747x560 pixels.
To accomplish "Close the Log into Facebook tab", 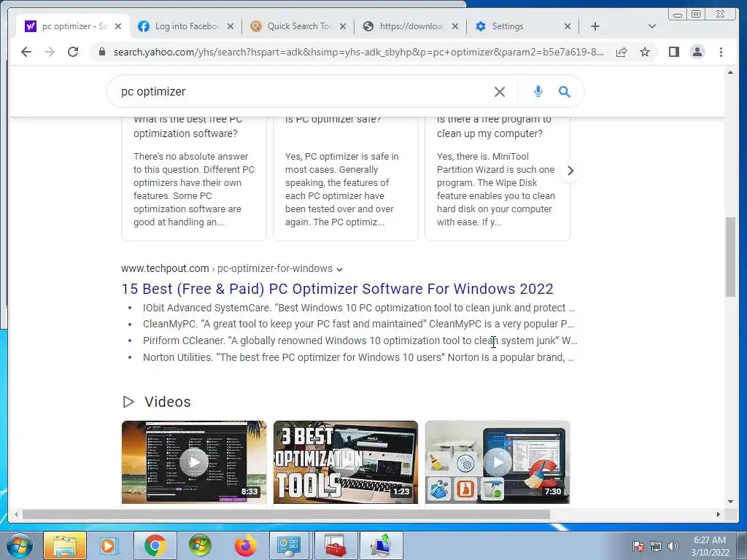I will click(231, 26).
